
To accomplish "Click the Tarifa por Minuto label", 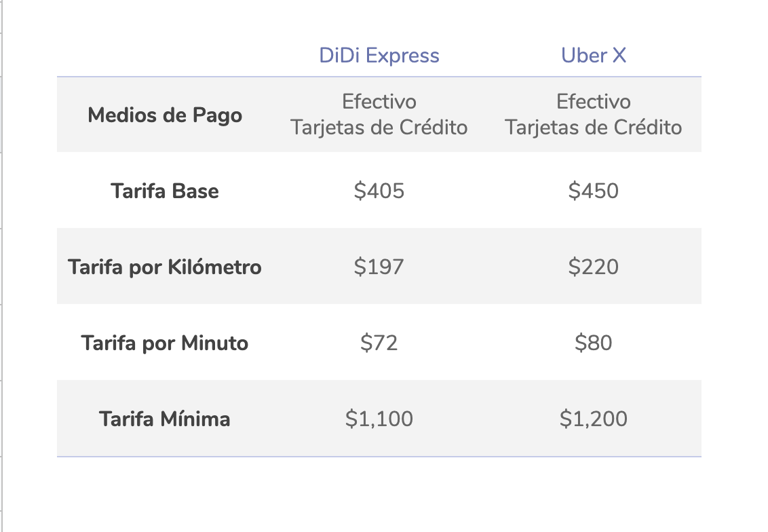I will click(x=165, y=343).
